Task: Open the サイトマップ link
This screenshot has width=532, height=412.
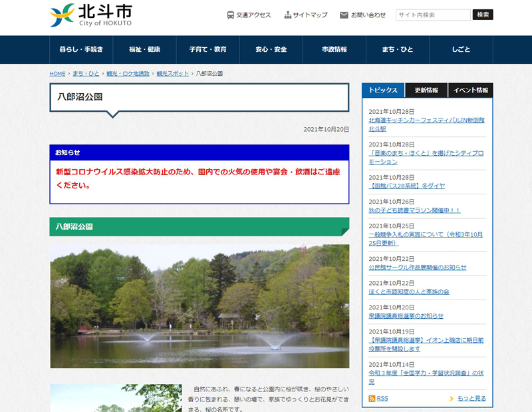Action: (310, 15)
